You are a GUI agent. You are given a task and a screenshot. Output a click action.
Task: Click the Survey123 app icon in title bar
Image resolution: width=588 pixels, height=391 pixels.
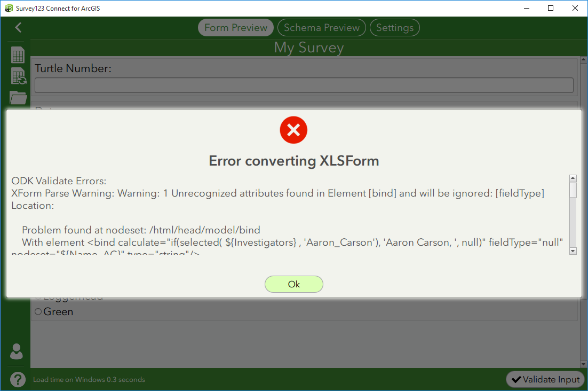(9, 8)
